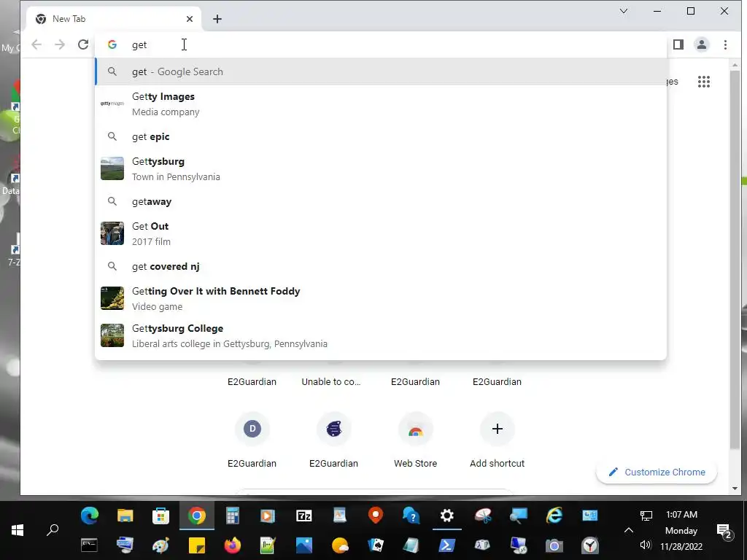Viewport: 747px width, 560px height.
Task: Open Windows taskbar search
Action: (x=53, y=530)
